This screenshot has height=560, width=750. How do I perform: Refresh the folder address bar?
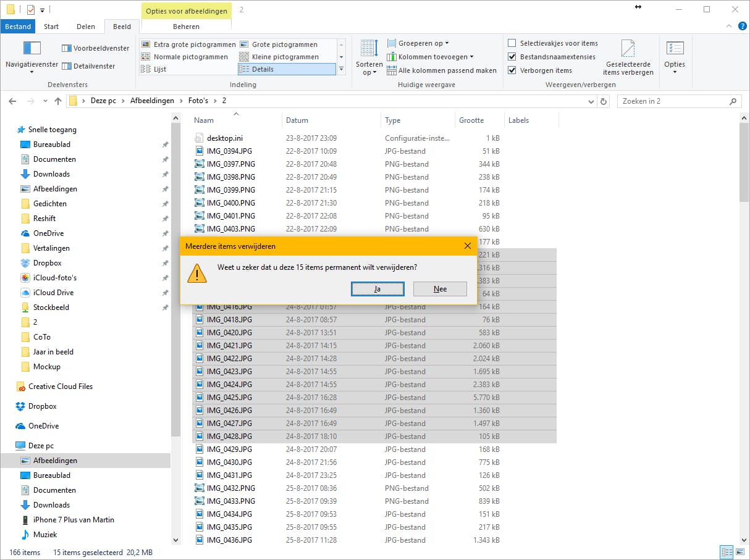point(604,101)
